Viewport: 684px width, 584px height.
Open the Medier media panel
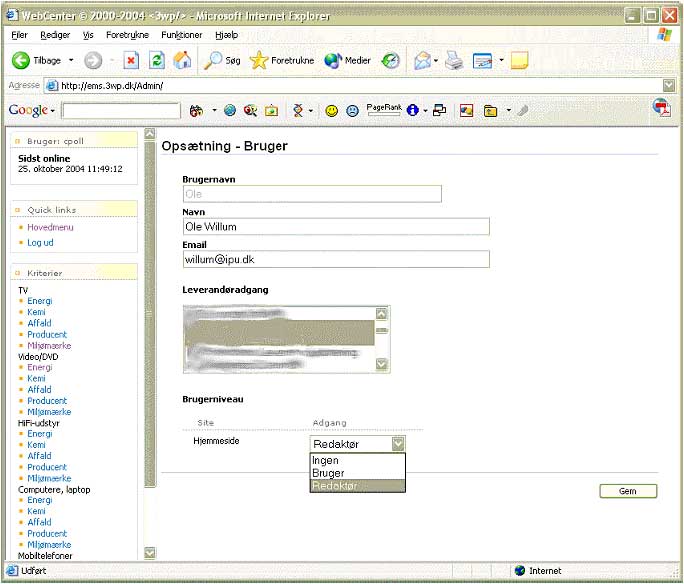pos(347,61)
